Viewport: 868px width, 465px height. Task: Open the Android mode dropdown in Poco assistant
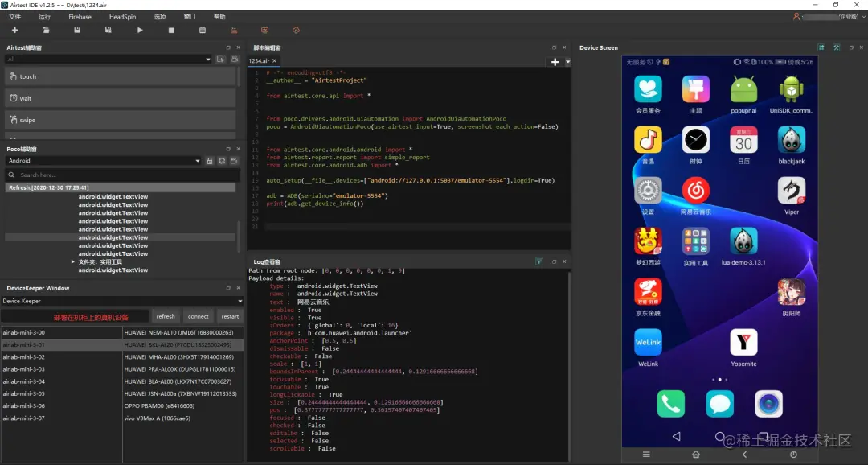point(104,161)
